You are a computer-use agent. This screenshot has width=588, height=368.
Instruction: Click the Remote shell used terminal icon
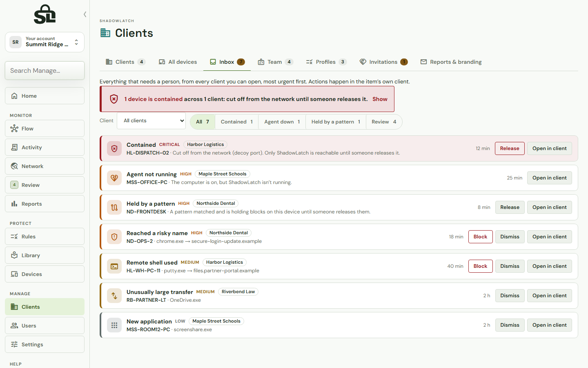(x=114, y=266)
